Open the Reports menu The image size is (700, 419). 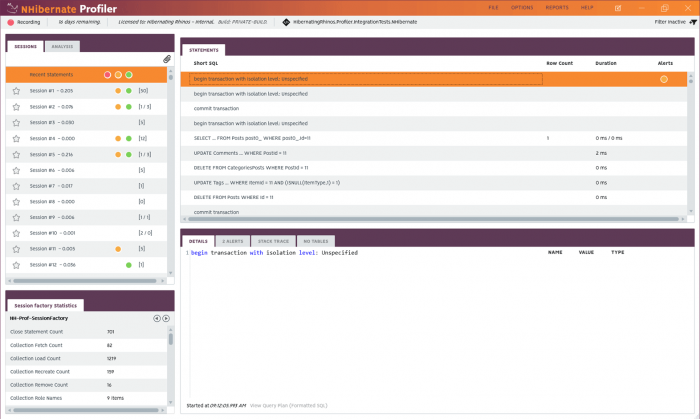coord(557,8)
